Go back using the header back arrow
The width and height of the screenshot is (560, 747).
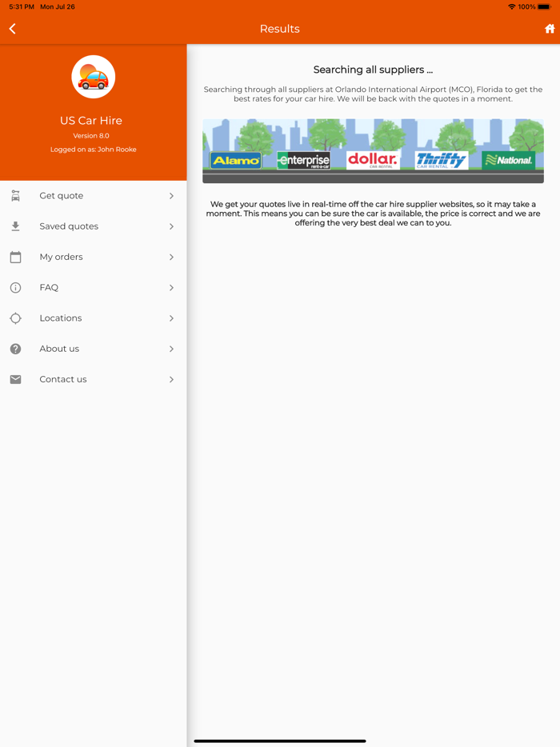coord(12,29)
